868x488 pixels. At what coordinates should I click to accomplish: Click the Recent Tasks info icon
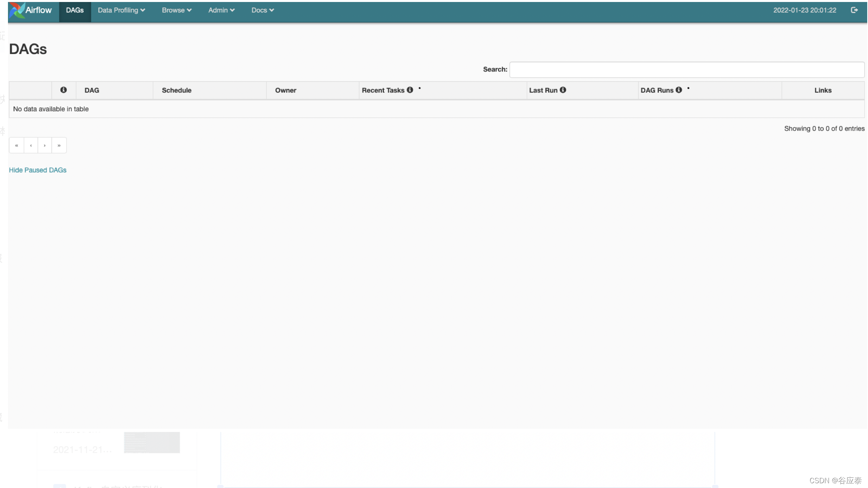coord(410,90)
